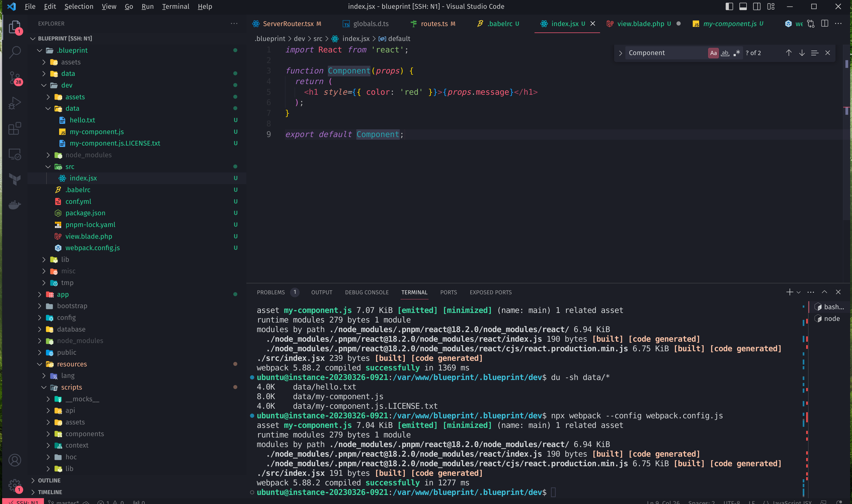Select the bash terminal instance

(x=830, y=307)
